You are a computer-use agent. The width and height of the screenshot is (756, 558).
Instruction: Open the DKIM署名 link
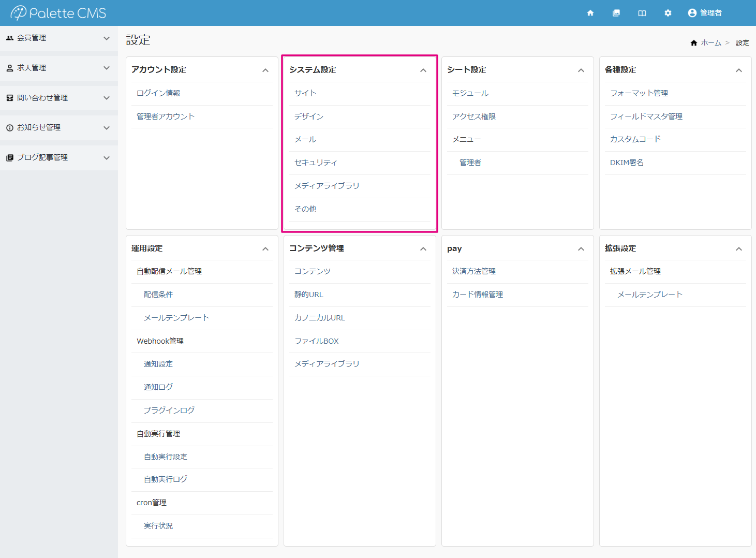click(x=627, y=163)
